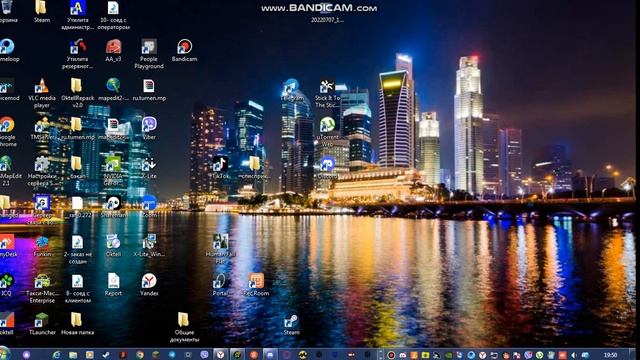Open X-Lite_Win installer icon

point(149,245)
